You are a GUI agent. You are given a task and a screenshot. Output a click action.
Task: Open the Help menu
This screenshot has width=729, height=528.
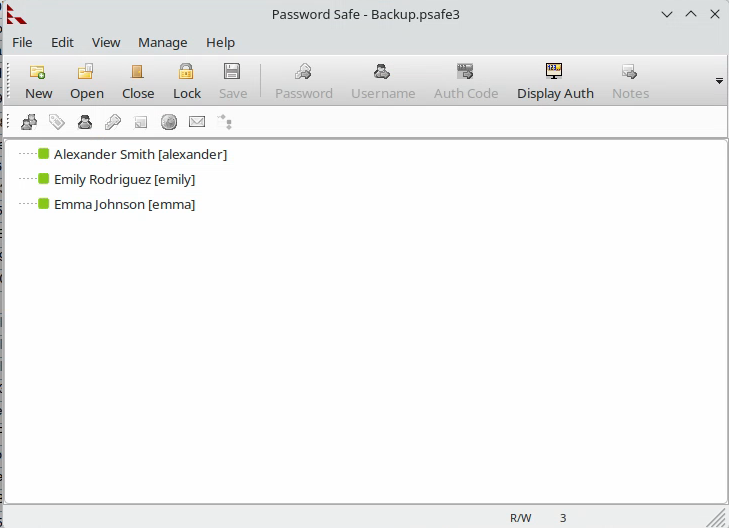(x=220, y=42)
